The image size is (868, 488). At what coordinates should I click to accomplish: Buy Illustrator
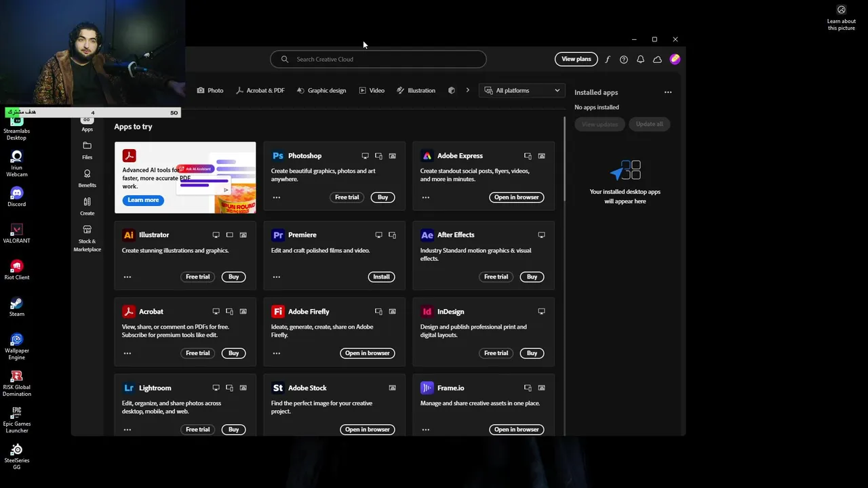click(x=234, y=277)
